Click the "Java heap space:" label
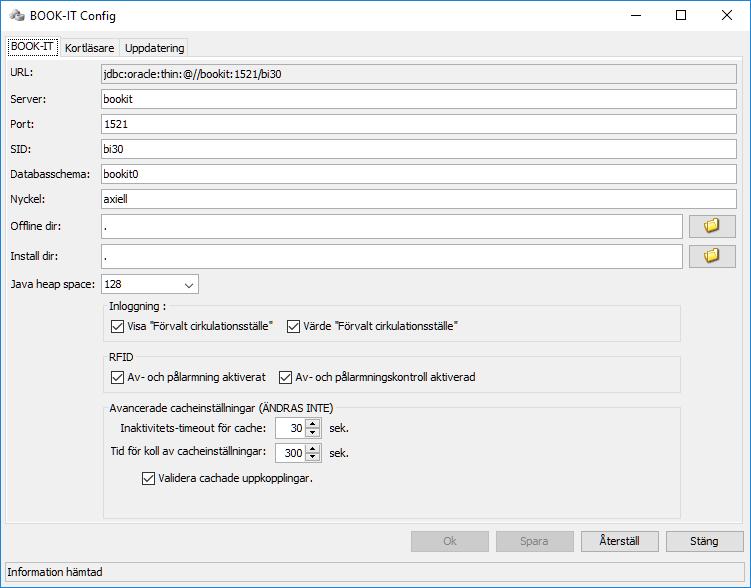Screen dimensions: 751x588 point(53,284)
